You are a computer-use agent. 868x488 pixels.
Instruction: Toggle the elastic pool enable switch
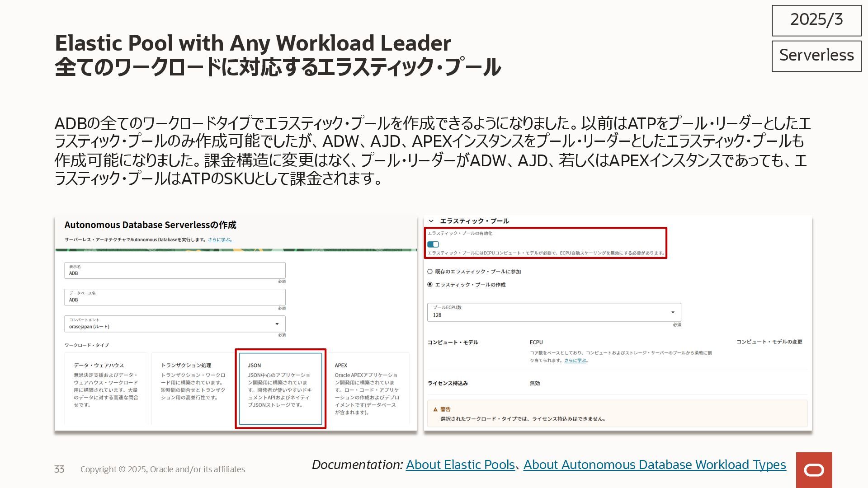coord(433,244)
